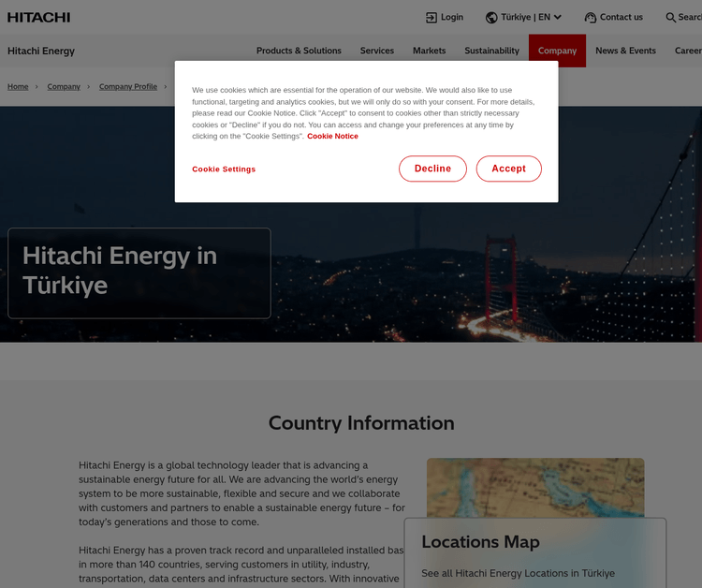
Task: Click the Locations Map image thumbnail
Action: [535, 487]
